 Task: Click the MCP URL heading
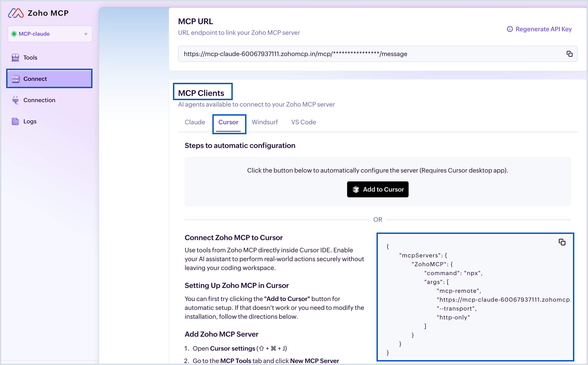coord(196,21)
